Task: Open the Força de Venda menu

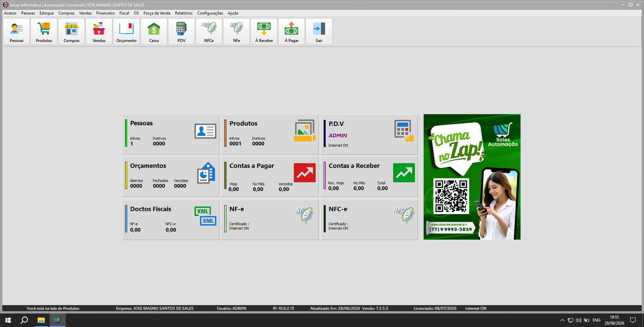Action: point(157,13)
